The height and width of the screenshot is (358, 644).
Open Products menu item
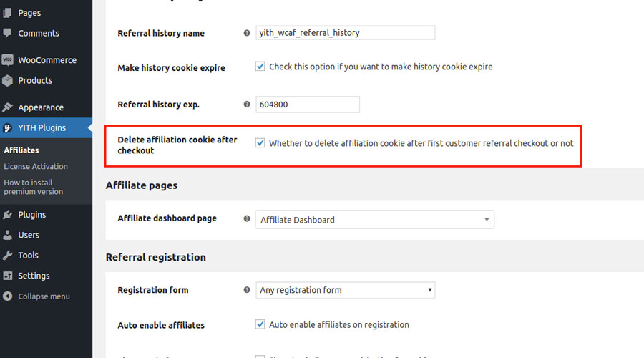tap(35, 81)
